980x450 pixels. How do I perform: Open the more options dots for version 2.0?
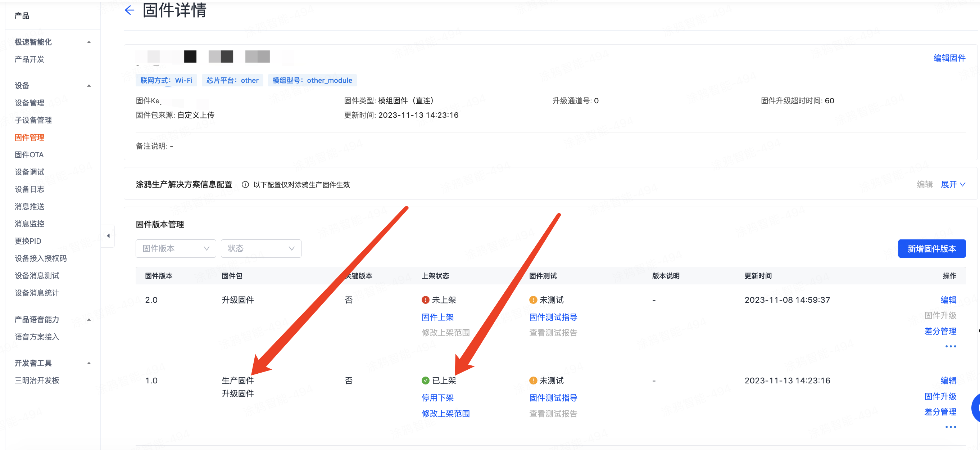point(950,346)
